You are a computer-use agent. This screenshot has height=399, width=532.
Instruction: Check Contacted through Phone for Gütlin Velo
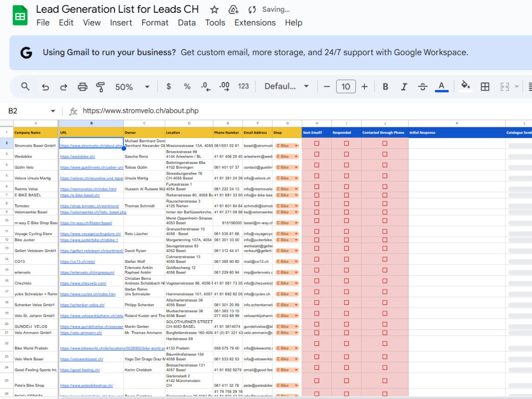385,165
